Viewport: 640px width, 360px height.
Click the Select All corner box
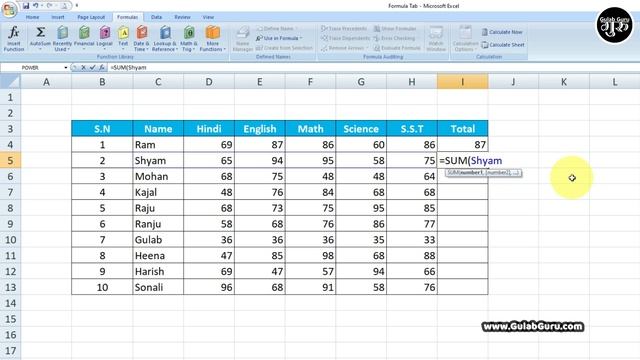pos(10,82)
